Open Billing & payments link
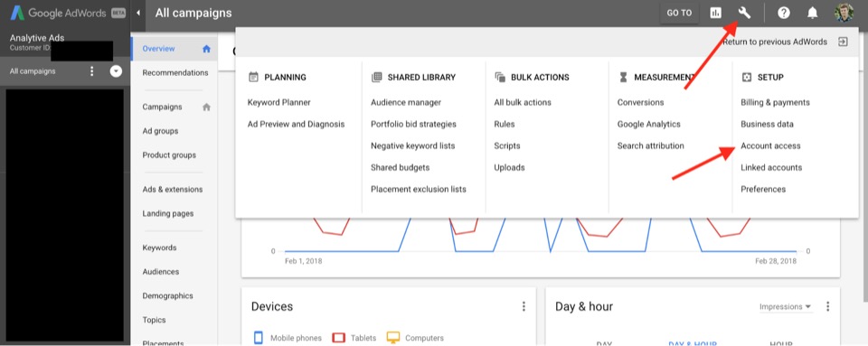 tap(775, 102)
